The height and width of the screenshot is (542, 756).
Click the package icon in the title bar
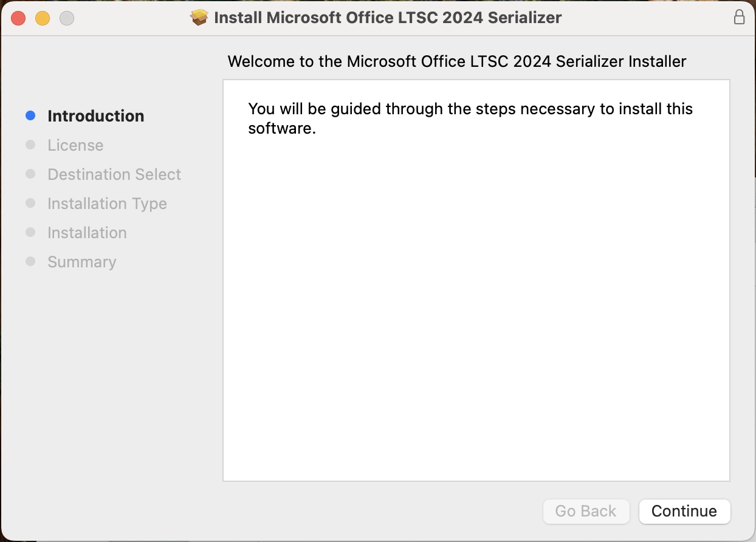(199, 18)
